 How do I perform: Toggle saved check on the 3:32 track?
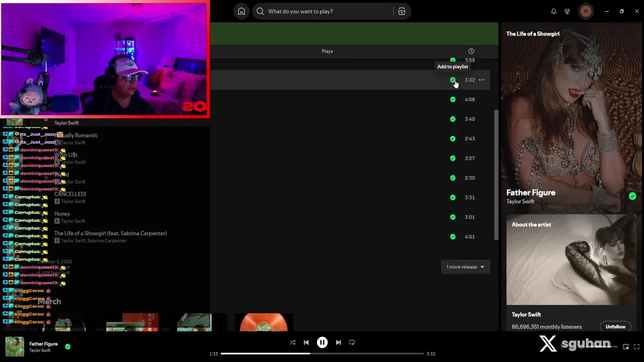[x=453, y=80]
